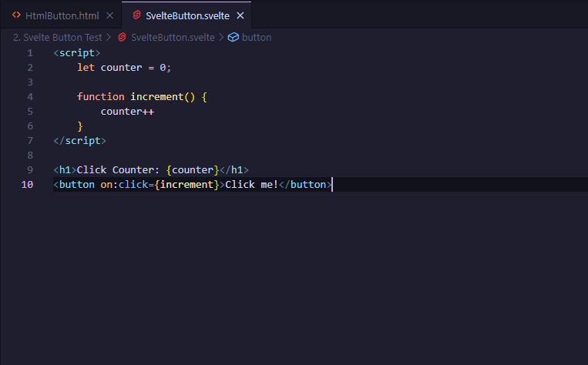Click the chevron after '2. Svelte Button Test'

pos(109,37)
